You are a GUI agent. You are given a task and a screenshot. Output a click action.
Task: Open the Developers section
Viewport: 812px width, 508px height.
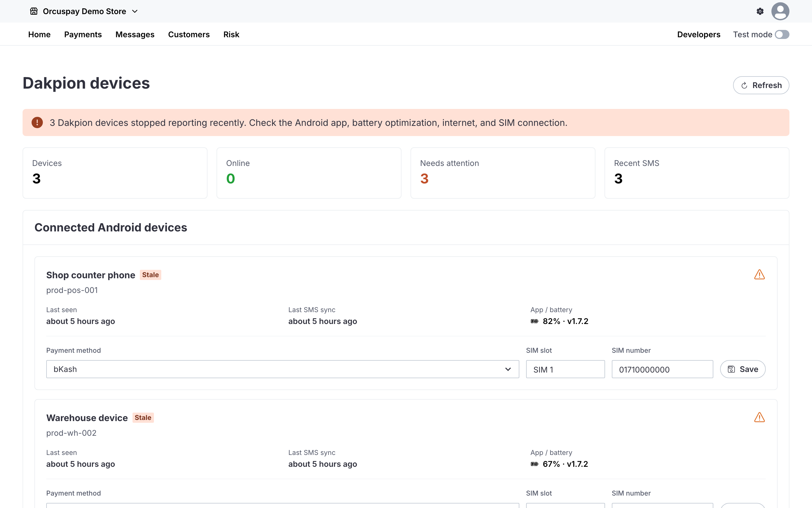tap(699, 35)
